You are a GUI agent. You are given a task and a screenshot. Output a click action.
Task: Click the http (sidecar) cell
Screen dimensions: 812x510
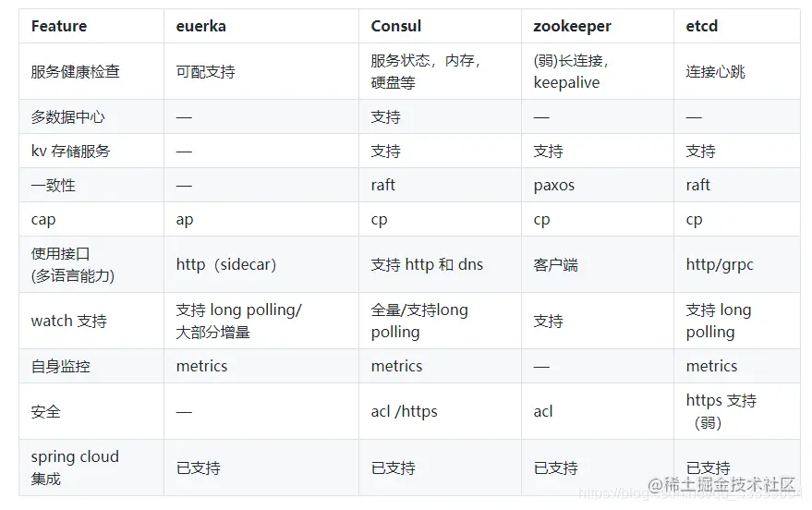226,264
